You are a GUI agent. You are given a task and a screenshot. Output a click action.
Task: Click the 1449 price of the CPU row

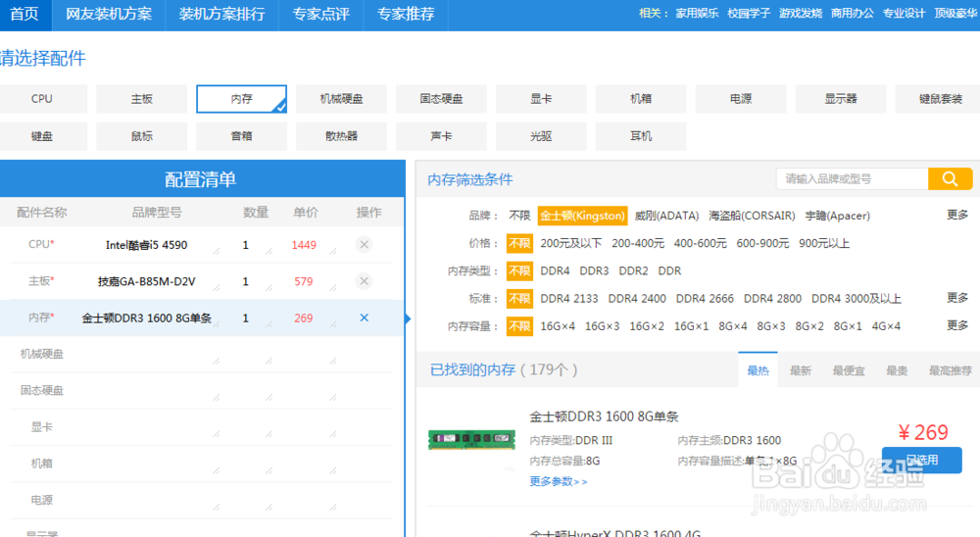[x=304, y=245]
